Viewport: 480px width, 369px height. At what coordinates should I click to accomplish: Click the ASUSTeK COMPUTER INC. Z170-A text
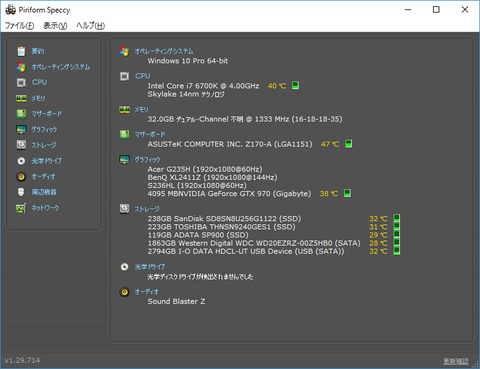230,144
